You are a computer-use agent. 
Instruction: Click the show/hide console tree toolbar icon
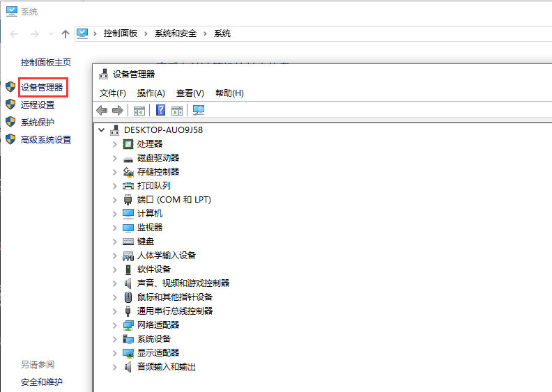pos(139,111)
